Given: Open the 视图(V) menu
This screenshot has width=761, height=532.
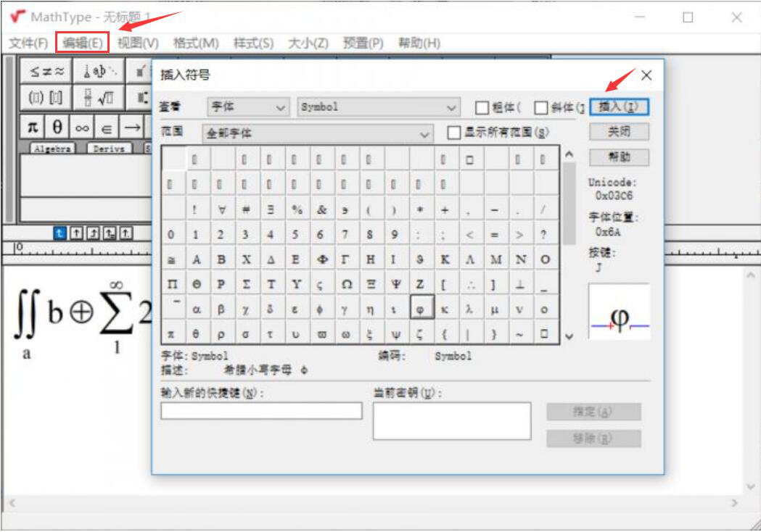Looking at the screenshot, I should (x=138, y=43).
